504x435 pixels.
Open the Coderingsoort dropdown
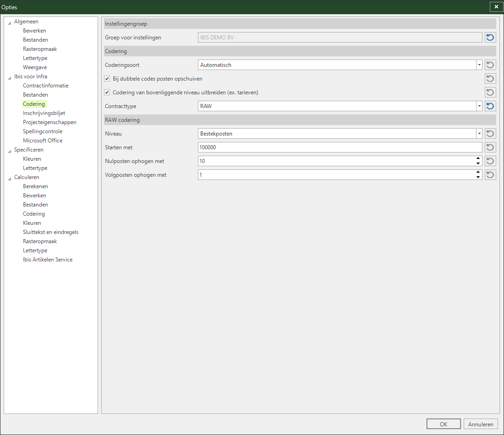479,65
